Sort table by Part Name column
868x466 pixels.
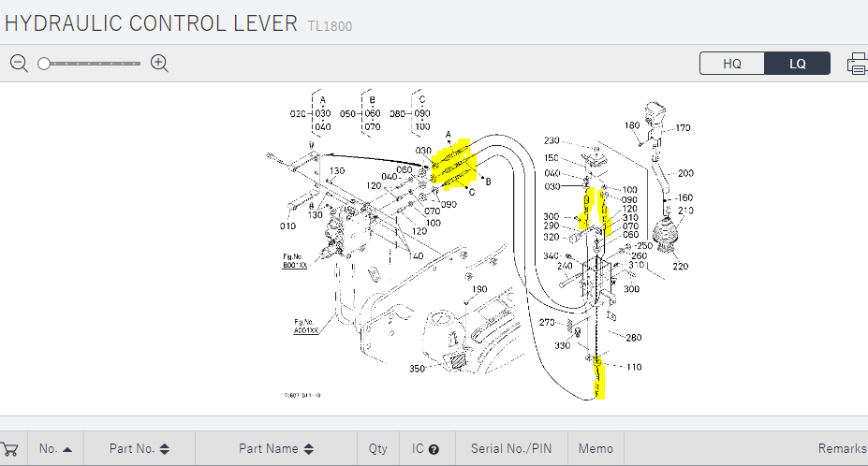pyautogui.click(x=275, y=449)
